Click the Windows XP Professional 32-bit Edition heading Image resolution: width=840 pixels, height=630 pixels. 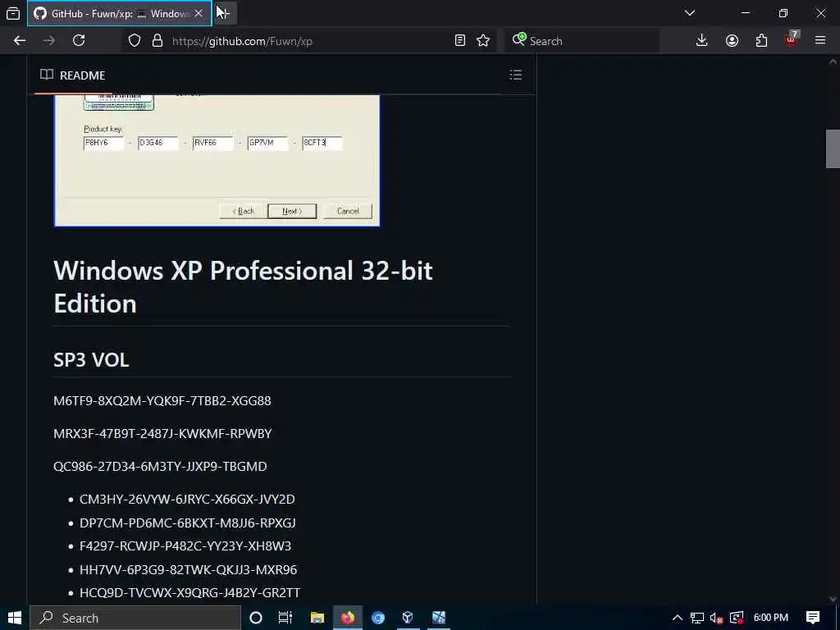[243, 287]
